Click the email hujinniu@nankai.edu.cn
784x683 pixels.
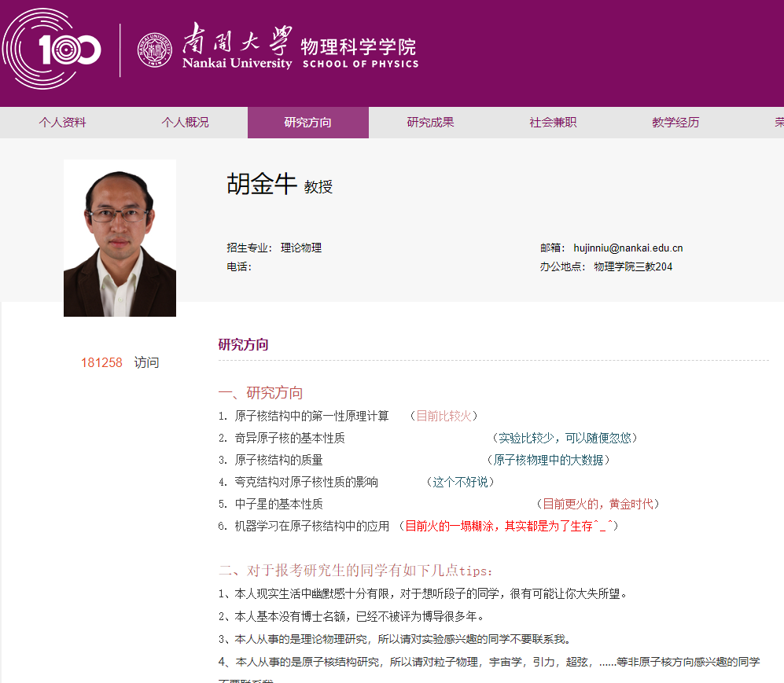click(x=628, y=248)
